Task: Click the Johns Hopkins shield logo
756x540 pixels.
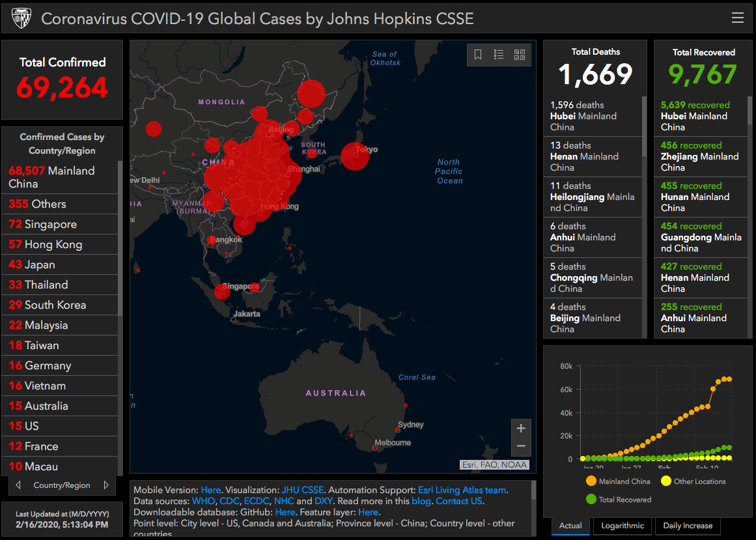Action: (21, 18)
